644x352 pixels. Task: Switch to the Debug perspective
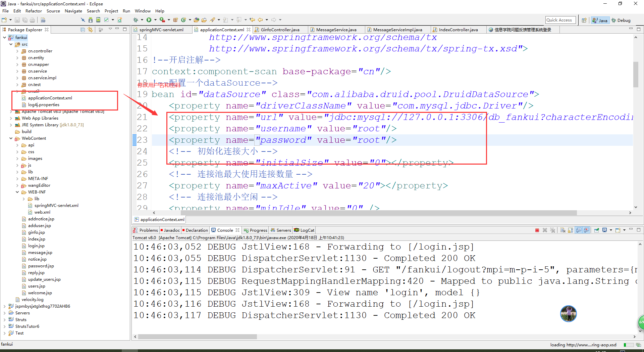click(621, 20)
